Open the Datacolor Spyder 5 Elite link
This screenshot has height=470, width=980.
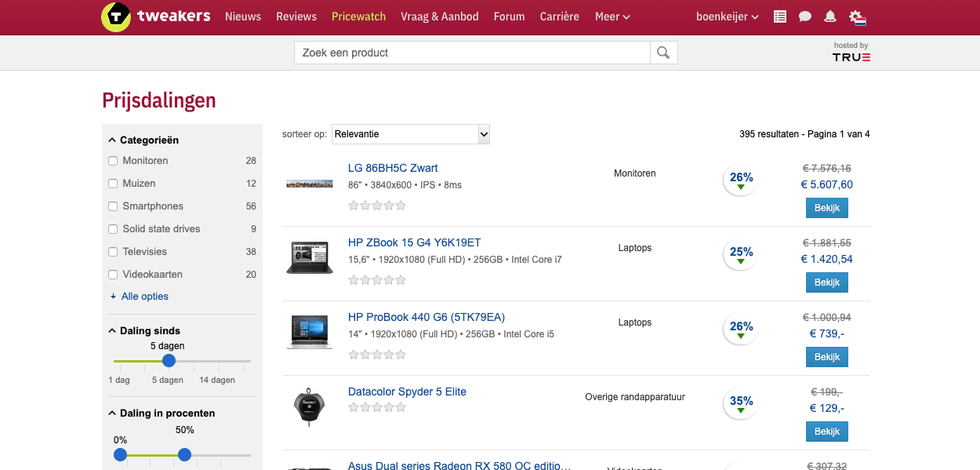(407, 392)
